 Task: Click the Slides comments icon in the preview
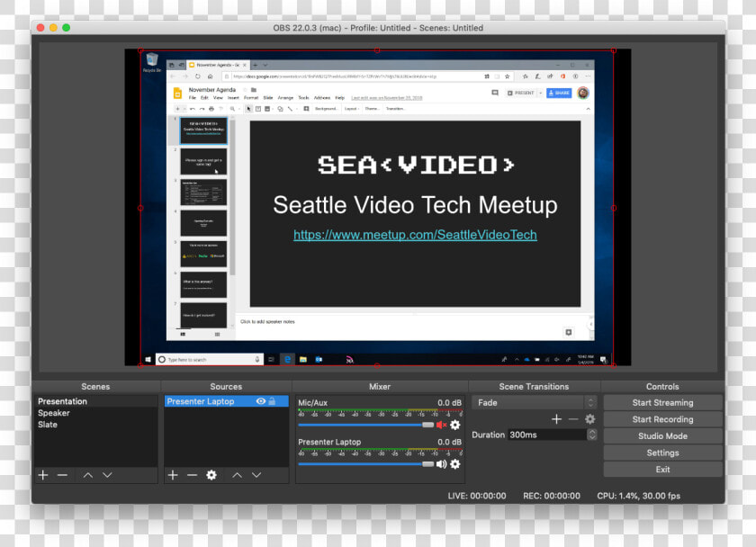(495, 93)
